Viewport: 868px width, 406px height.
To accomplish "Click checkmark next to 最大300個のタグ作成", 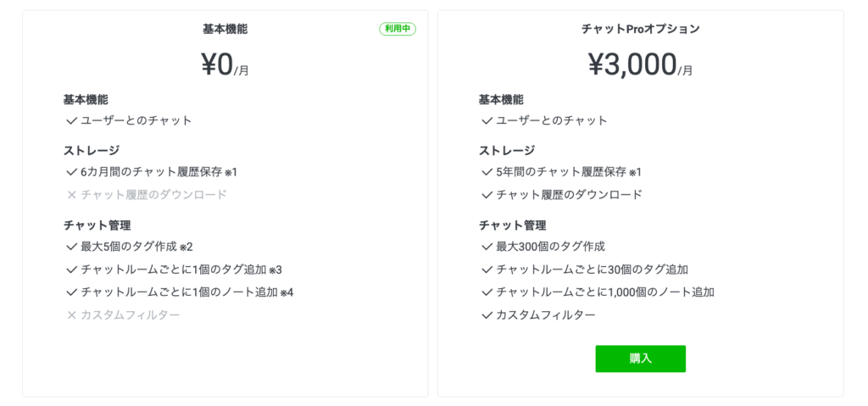I will coord(487,247).
